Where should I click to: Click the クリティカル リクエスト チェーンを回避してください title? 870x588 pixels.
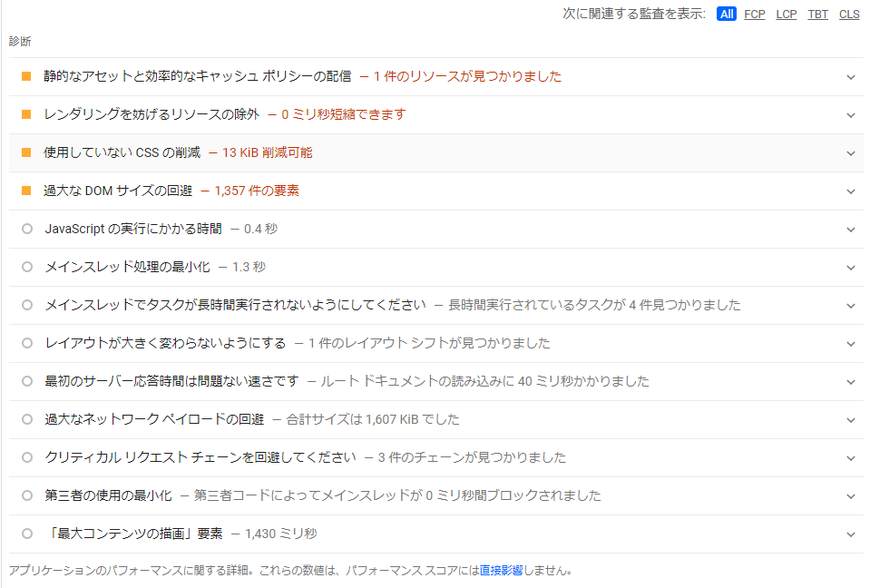200,457
